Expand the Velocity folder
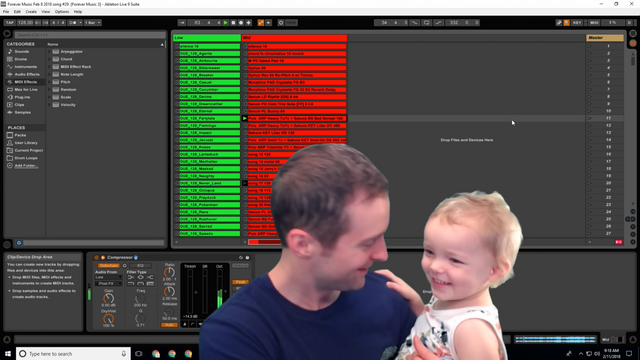 [x=49, y=105]
